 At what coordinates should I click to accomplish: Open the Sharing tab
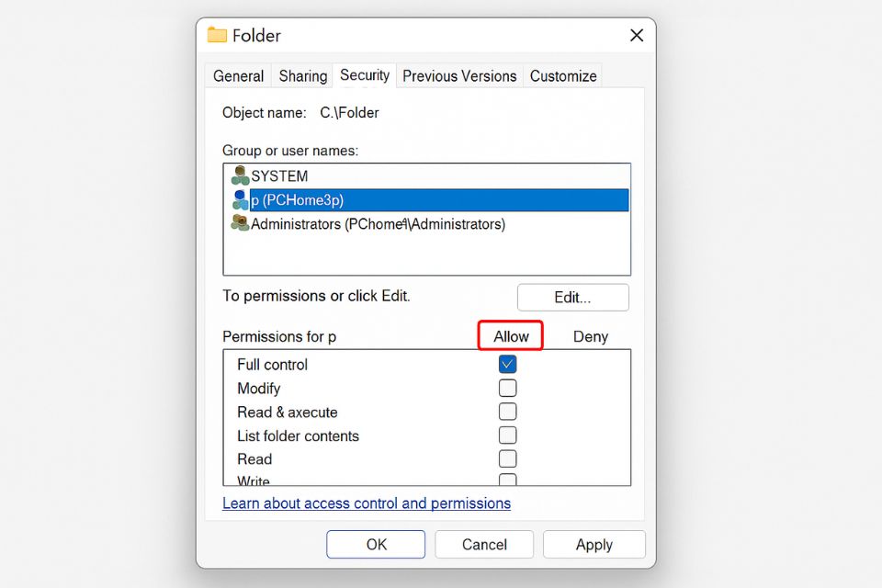(303, 76)
